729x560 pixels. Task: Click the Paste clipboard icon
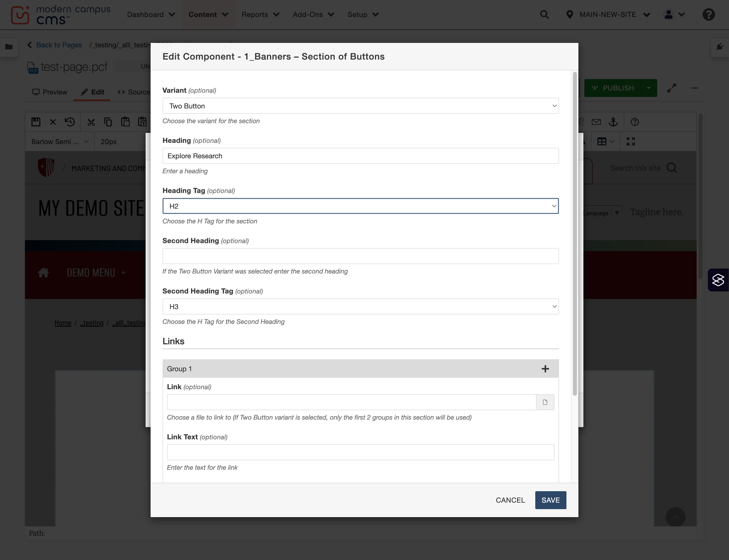pos(125,122)
